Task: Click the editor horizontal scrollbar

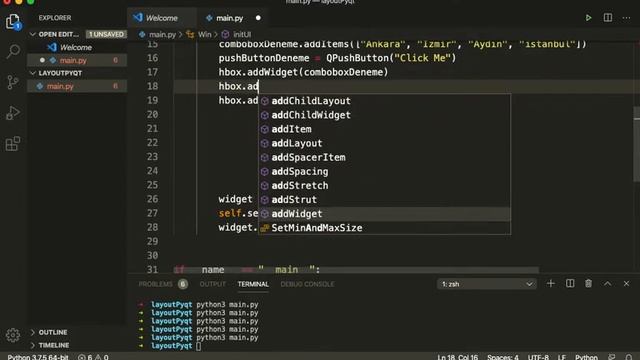Action: (355, 270)
